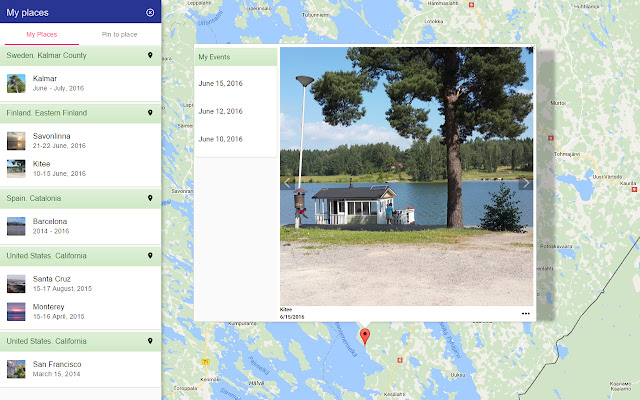
Task: Select the Kalmar place name
Action: [x=44, y=78]
